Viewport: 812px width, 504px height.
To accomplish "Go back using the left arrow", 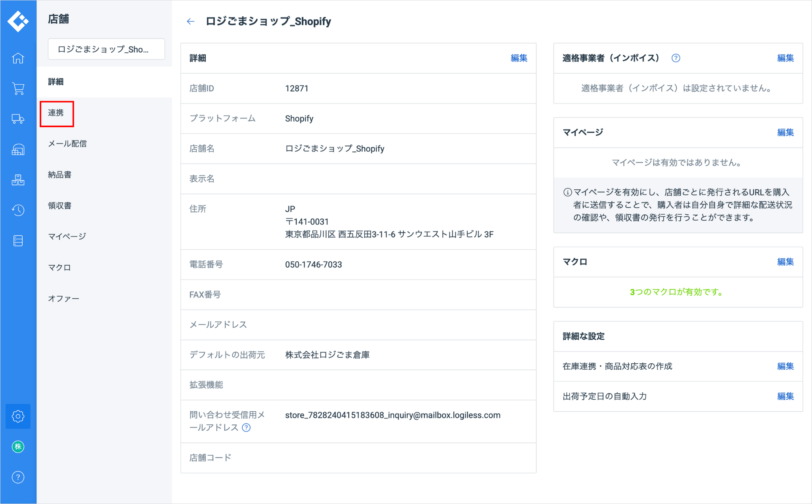I will pyautogui.click(x=191, y=21).
